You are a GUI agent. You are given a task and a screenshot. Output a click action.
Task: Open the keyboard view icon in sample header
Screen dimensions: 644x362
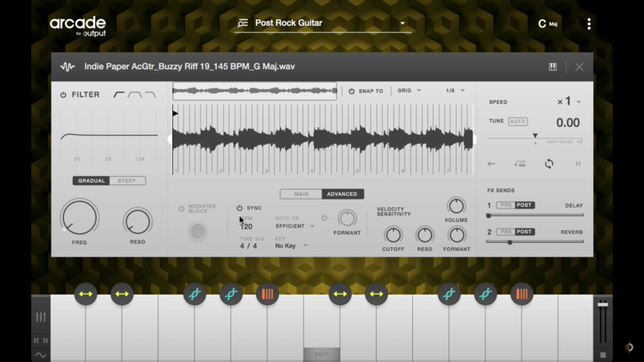click(x=553, y=67)
